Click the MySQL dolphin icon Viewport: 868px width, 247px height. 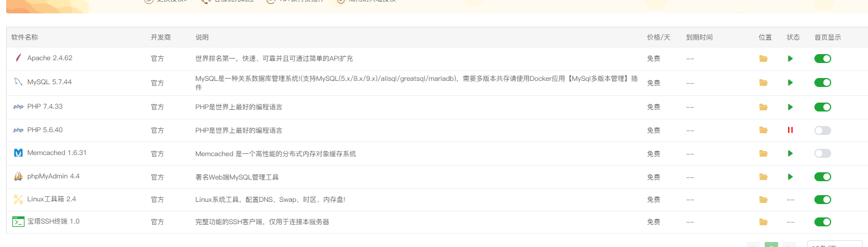18,82
